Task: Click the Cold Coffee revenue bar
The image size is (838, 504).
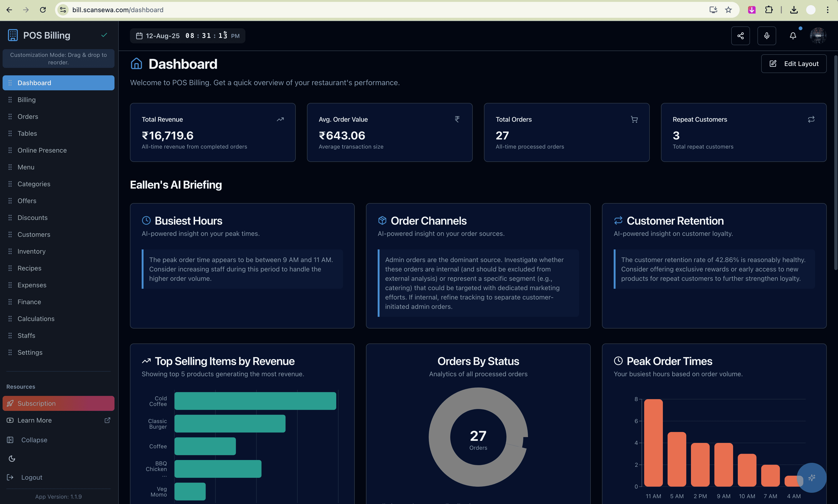Action: [255, 401]
